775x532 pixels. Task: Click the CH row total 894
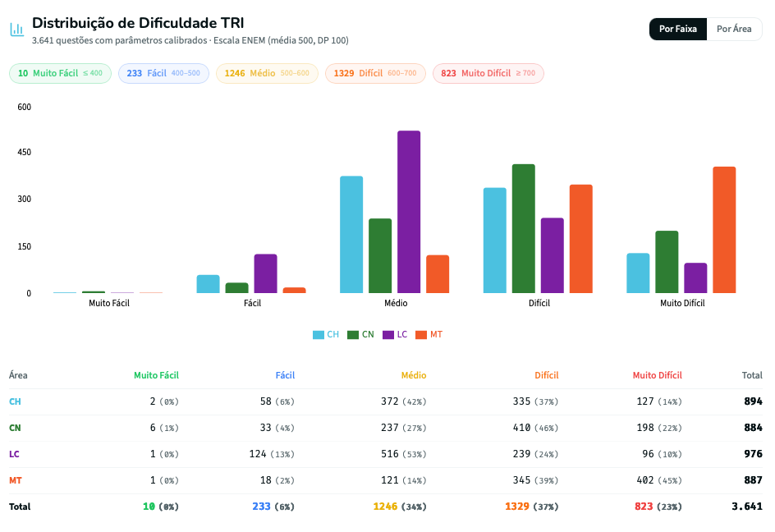click(x=754, y=401)
